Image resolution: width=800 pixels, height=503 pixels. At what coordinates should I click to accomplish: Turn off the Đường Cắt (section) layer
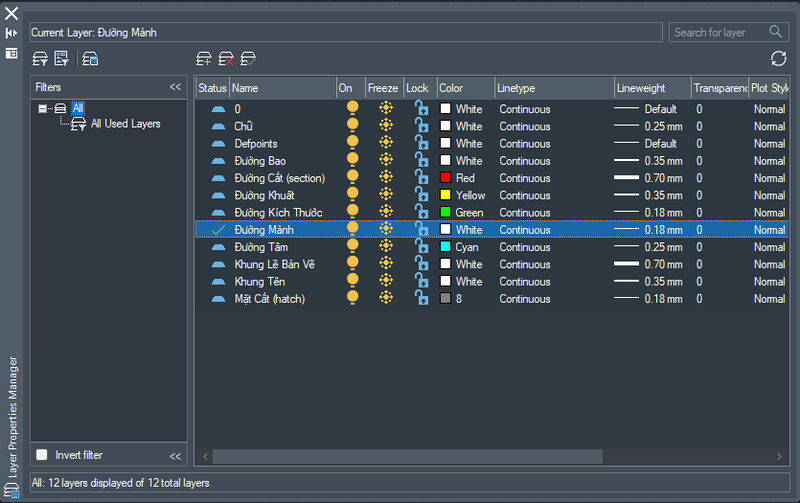click(353, 177)
